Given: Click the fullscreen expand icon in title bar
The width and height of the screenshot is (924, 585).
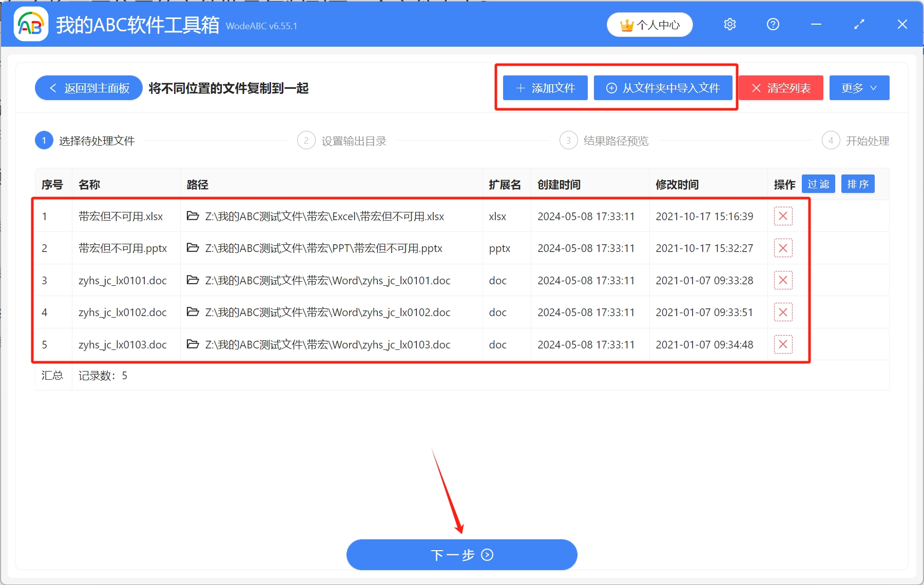Looking at the screenshot, I should coord(859,24).
